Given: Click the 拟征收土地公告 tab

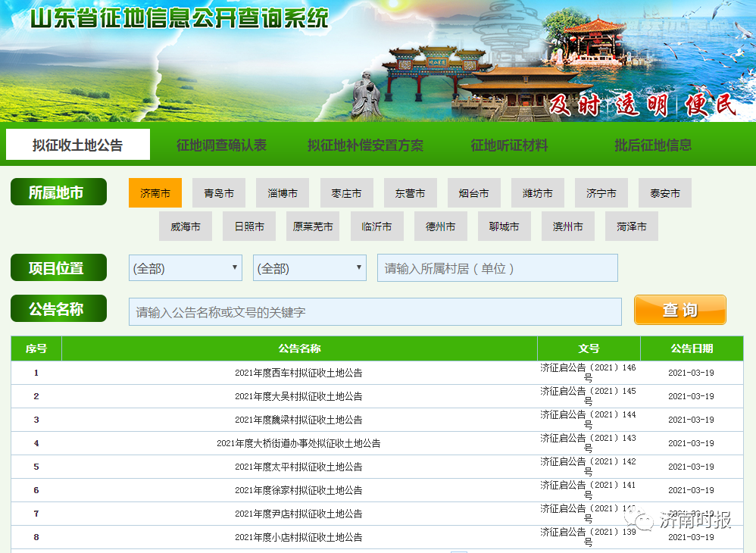Looking at the screenshot, I should [78, 145].
